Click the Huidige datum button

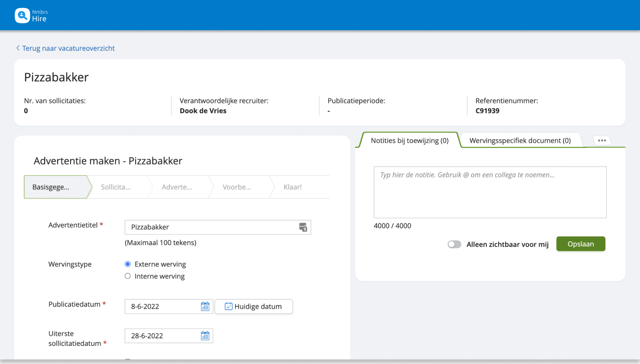coord(254,306)
